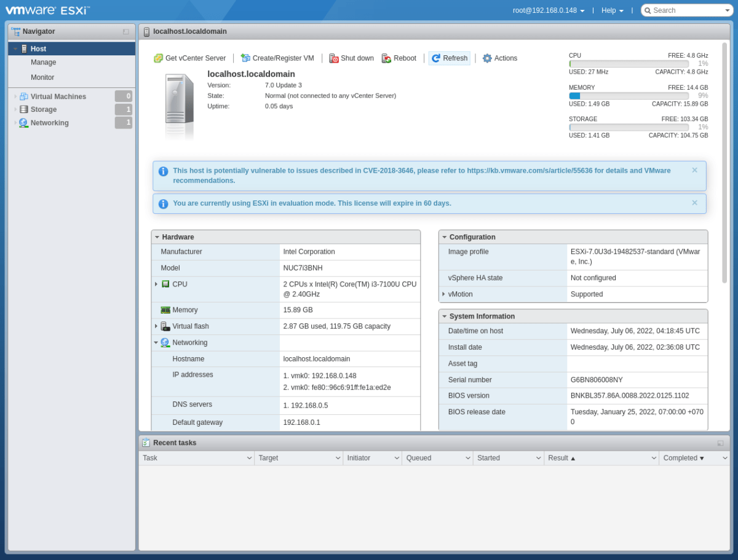Expand the vMotion row in Configuration
This screenshot has height=560, width=738.
[x=444, y=294]
